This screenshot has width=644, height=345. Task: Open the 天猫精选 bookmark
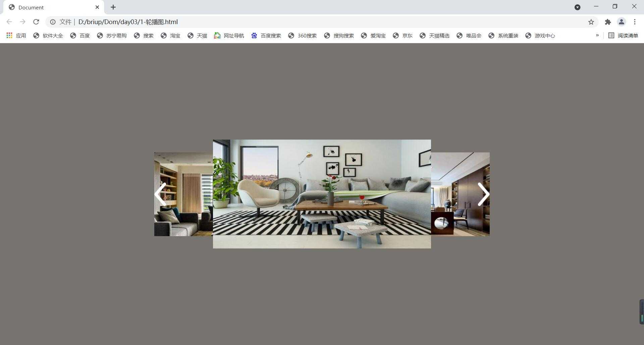(x=434, y=36)
